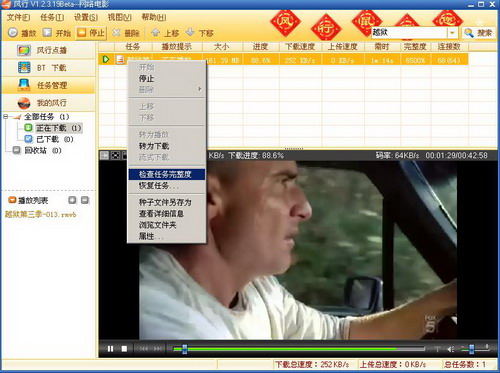Choose 恢复任务... in the context menu
This screenshot has height=373, width=500.
click(x=167, y=185)
